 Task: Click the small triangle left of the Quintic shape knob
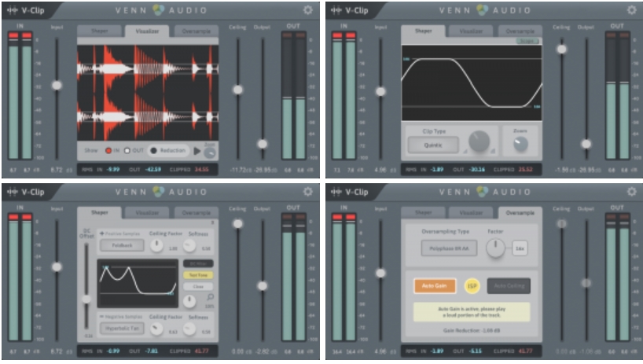tap(465, 152)
